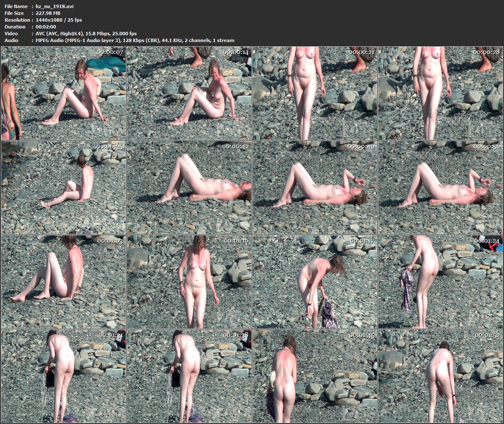Pick the thumbnail at 00:00:56
504x424 pixels.
(x=440, y=187)
